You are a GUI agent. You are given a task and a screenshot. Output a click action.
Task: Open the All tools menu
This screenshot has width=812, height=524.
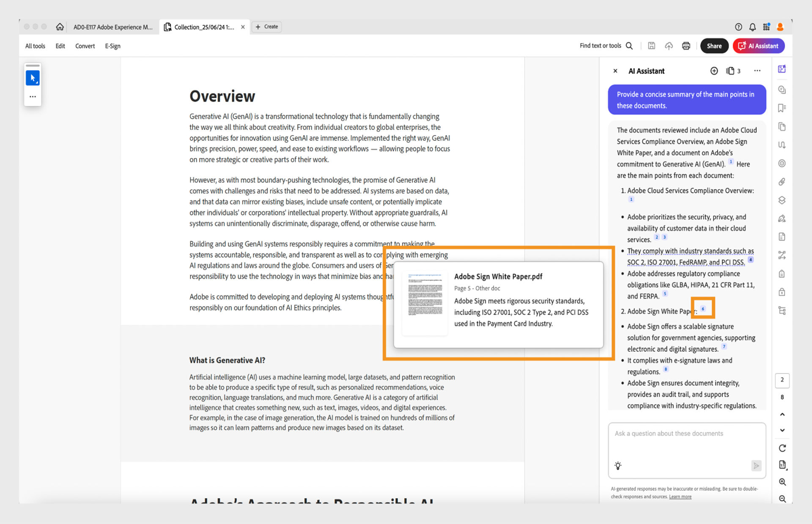[x=35, y=46]
